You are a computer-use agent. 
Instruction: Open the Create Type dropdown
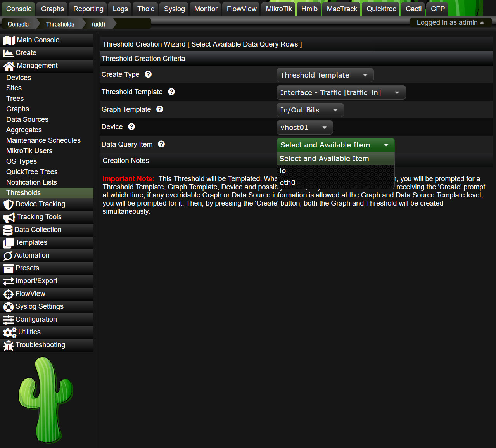click(x=325, y=75)
